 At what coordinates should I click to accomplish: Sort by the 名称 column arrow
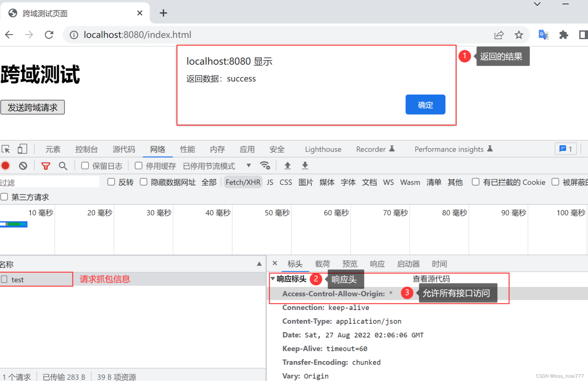point(259,264)
